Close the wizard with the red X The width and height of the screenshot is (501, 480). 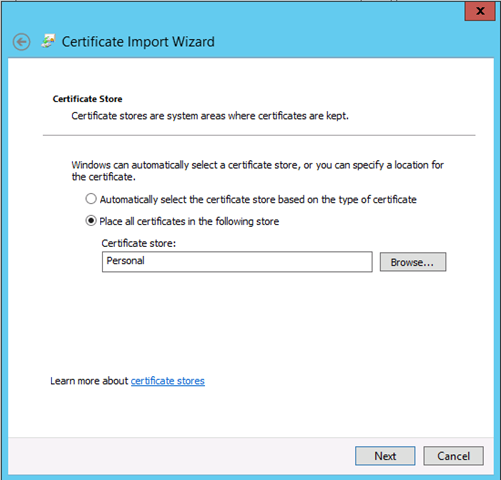(x=480, y=11)
